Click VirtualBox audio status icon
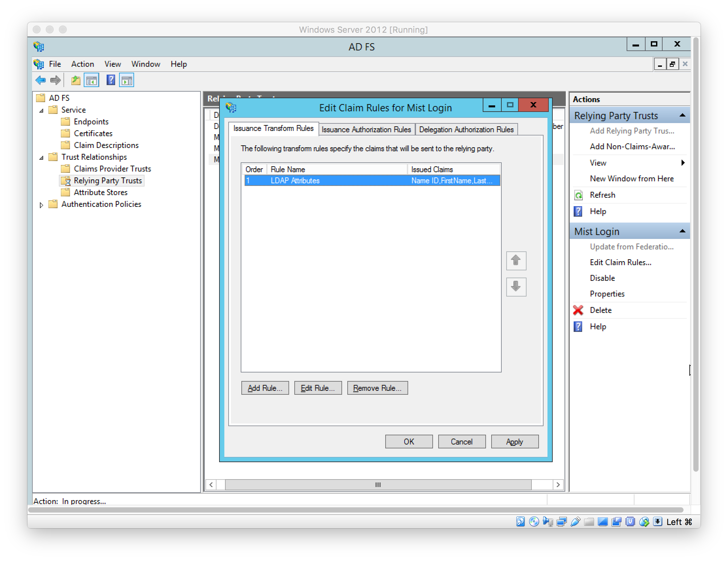 click(548, 521)
